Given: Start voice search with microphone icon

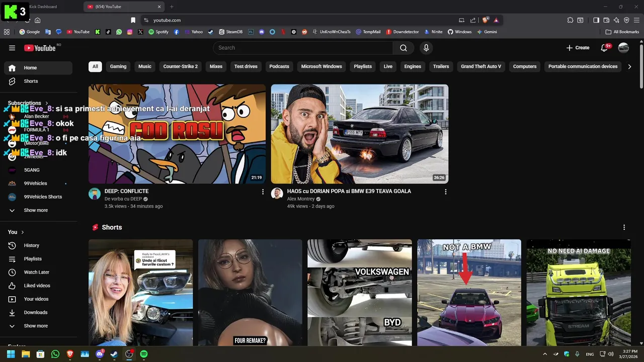Looking at the screenshot, I should click(x=426, y=48).
